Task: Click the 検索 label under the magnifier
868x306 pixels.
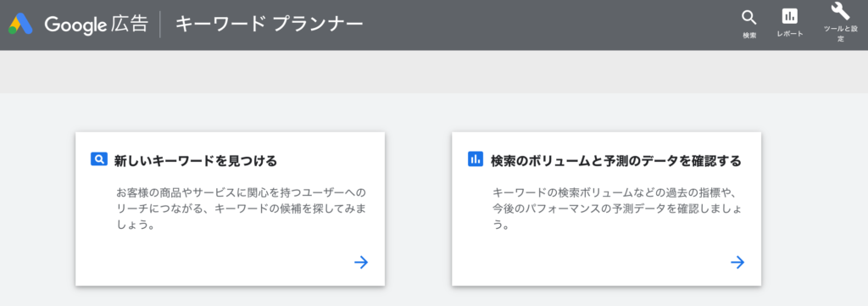Action: [749, 35]
